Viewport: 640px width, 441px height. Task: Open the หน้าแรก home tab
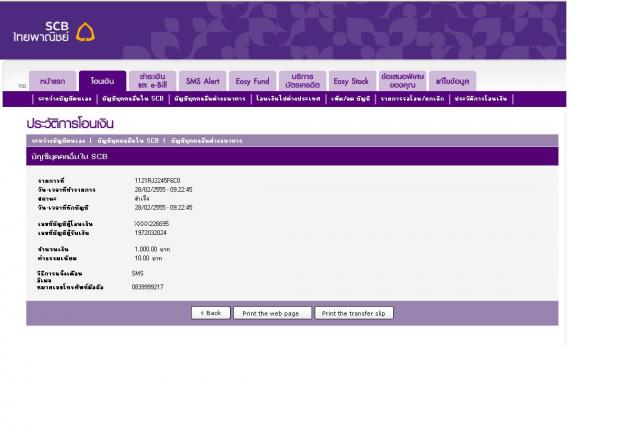click(52, 81)
